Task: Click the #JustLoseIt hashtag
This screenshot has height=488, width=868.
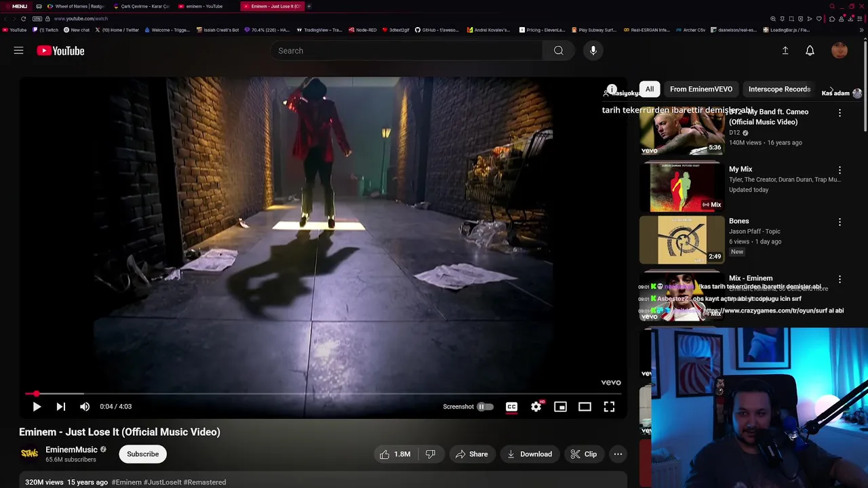Action: click(x=163, y=482)
